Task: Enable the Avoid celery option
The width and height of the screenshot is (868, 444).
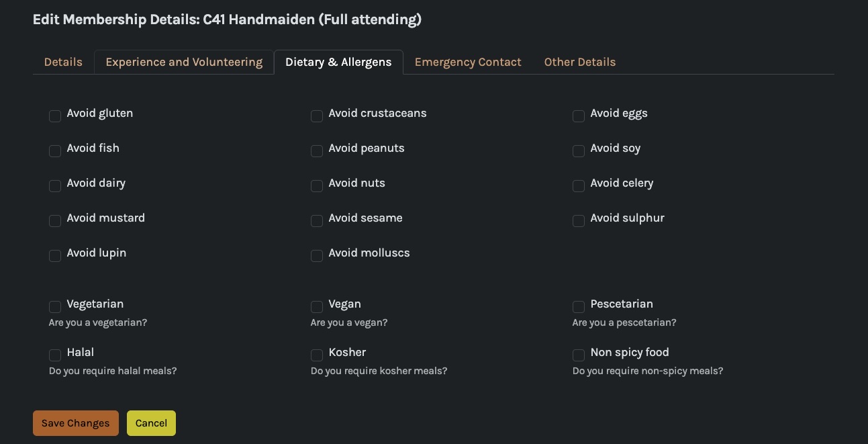Action: click(x=579, y=186)
